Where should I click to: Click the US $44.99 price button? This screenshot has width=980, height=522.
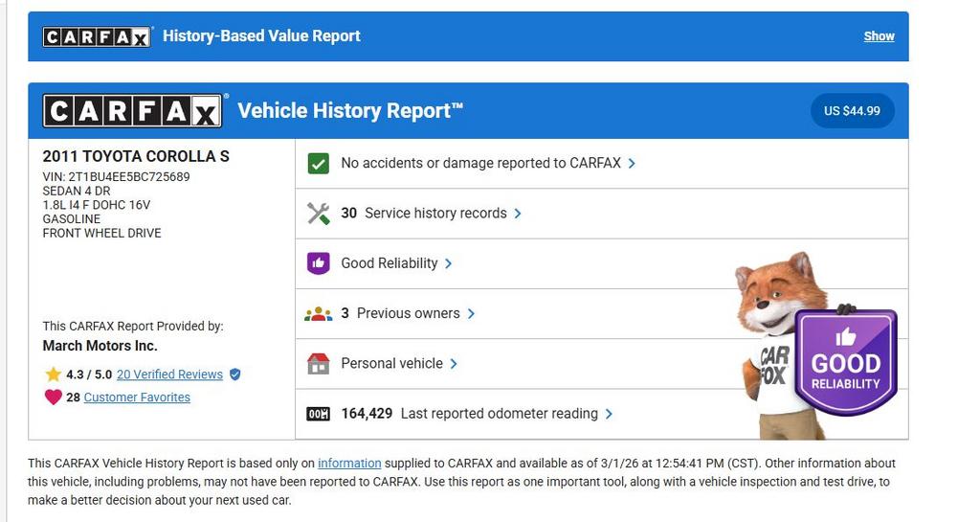coord(852,111)
